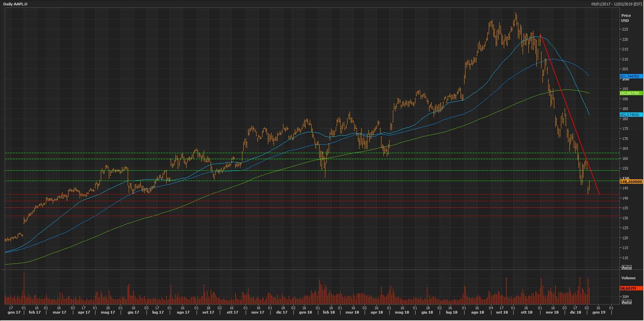Select the ago 18 month label

click(x=477, y=313)
